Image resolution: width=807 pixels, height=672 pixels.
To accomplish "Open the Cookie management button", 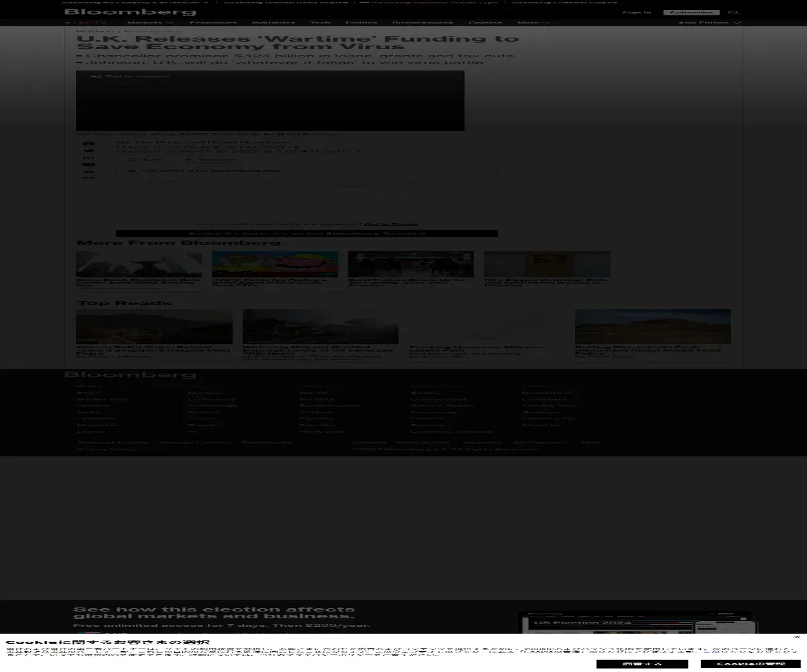I will tap(751, 664).
